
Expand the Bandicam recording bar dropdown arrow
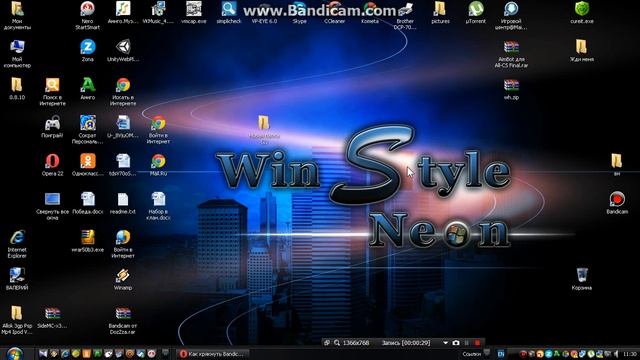tap(445, 343)
